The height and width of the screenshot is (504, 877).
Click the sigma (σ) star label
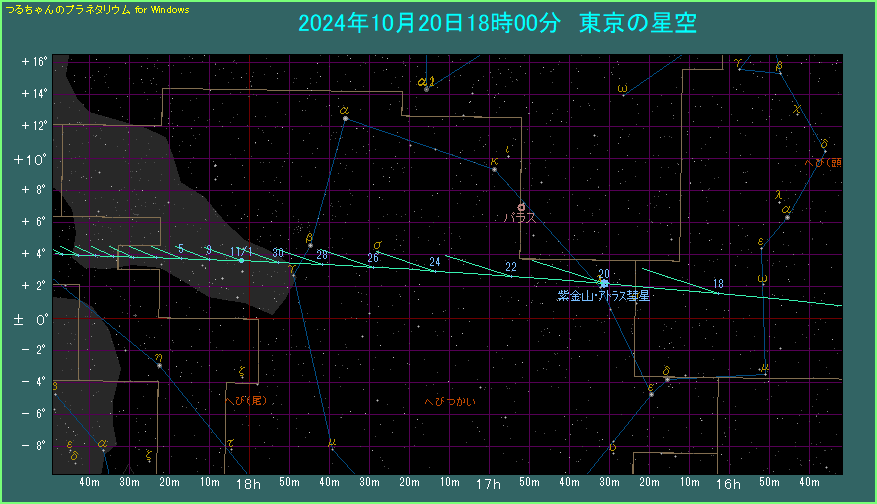pyautogui.click(x=376, y=244)
